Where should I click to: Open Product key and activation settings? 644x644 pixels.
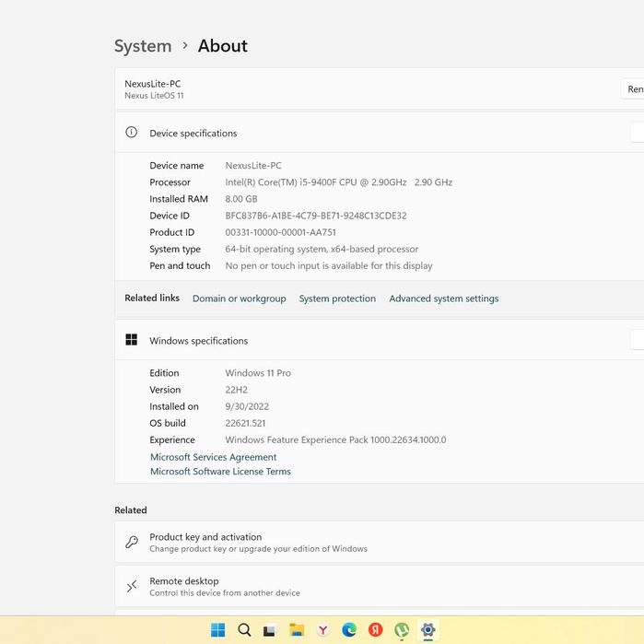[x=380, y=542]
